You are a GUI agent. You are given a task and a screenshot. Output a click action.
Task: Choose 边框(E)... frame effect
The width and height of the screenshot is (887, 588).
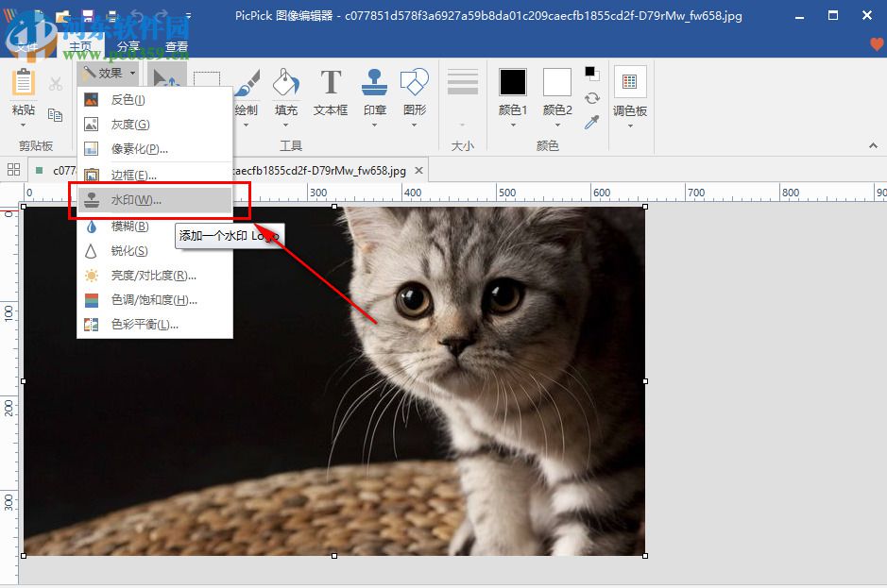[x=155, y=176]
